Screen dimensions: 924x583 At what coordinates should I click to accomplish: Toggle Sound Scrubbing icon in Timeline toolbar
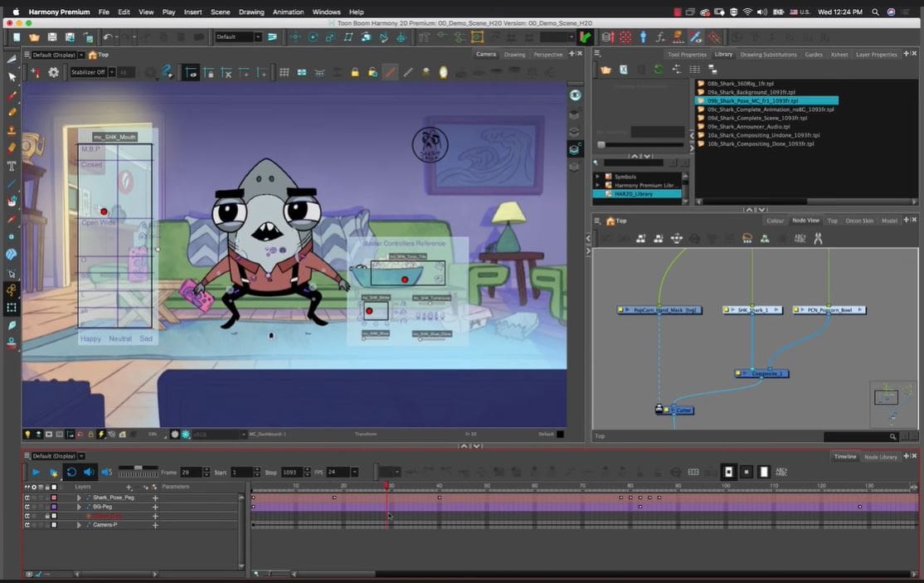[107, 472]
